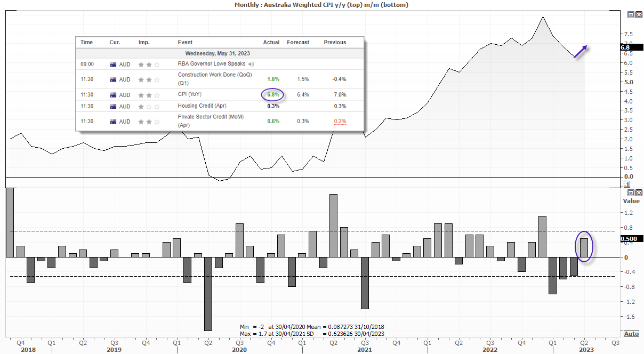Click the 6.8 price label on the top axis
The height and width of the screenshot is (354, 644).
(x=626, y=47)
